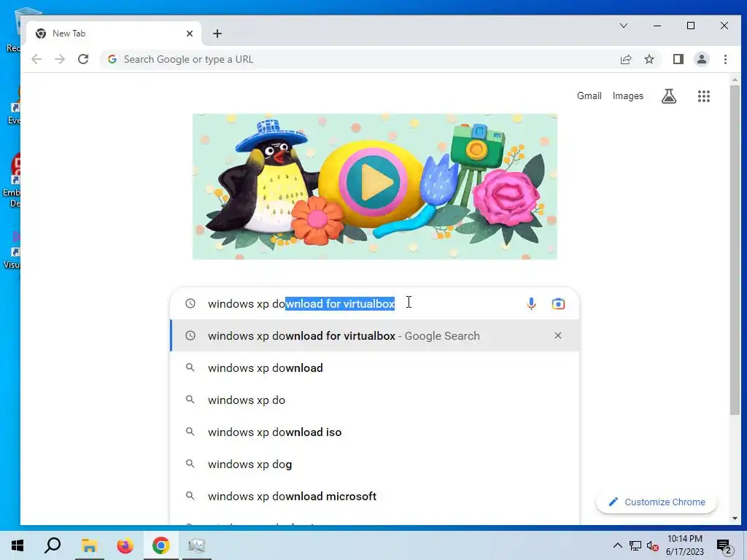
Task: Expand the tab search chevron
Action: tap(623, 26)
